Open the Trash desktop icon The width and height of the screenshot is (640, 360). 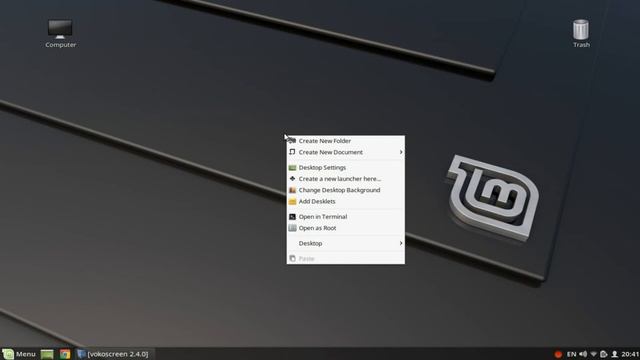coord(581,33)
